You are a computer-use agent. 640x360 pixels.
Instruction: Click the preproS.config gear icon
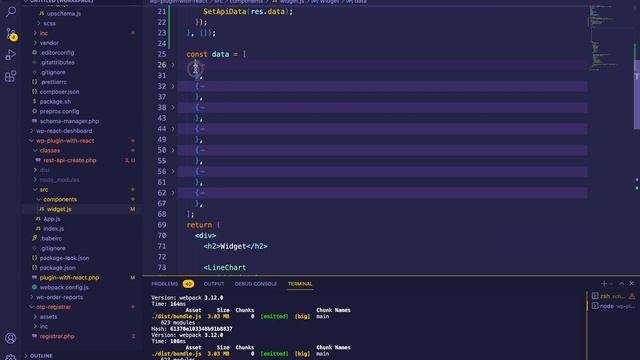(34, 111)
